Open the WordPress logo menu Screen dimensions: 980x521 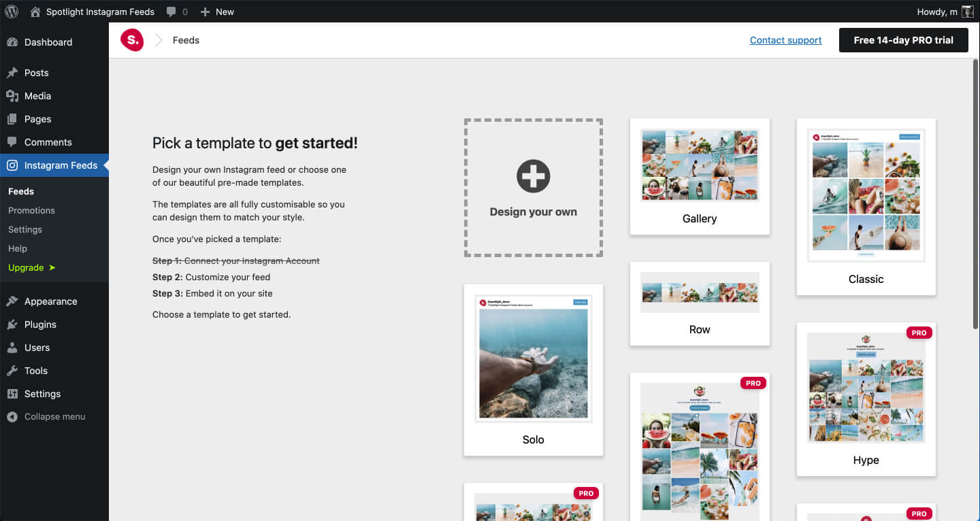tap(11, 12)
